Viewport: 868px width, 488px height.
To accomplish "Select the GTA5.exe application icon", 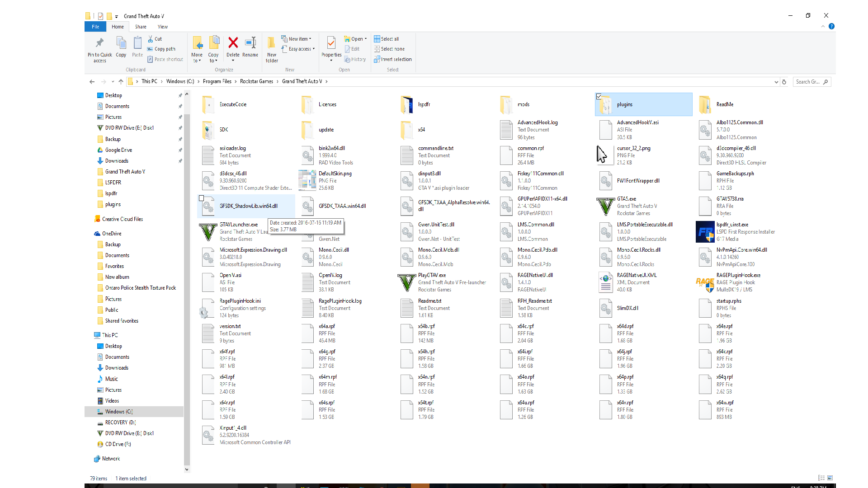I will [x=605, y=206].
